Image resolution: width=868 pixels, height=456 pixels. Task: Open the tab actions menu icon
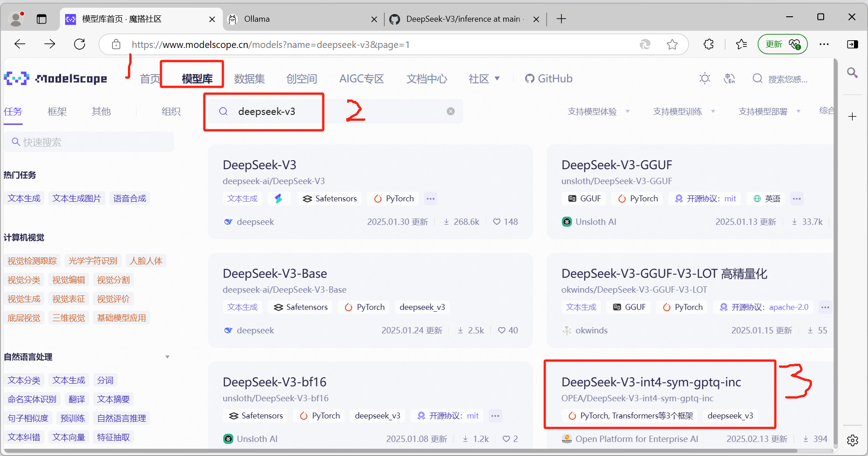click(42, 19)
